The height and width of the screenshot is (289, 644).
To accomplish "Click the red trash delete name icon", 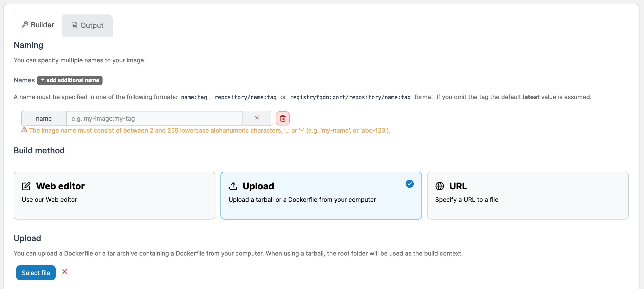I will [283, 118].
